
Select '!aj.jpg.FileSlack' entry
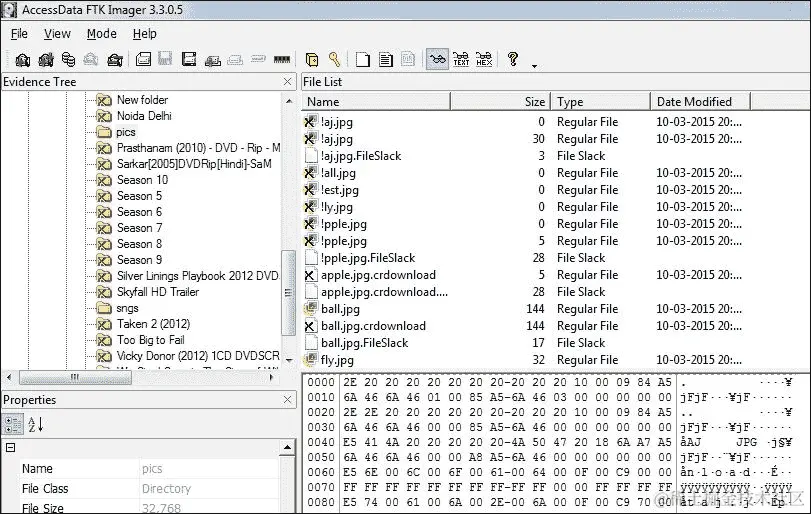click(x=361, y=156)
